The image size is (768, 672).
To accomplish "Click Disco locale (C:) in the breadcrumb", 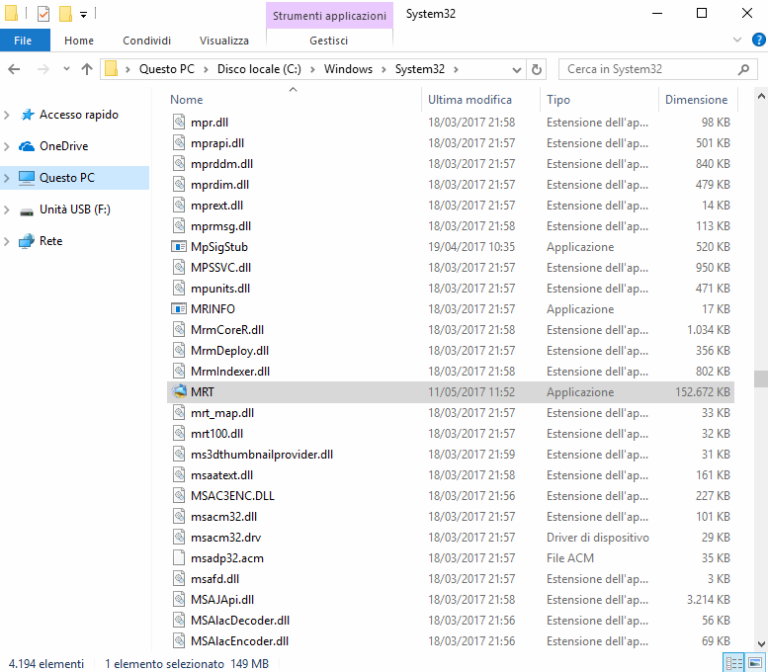I will point(259,69).
